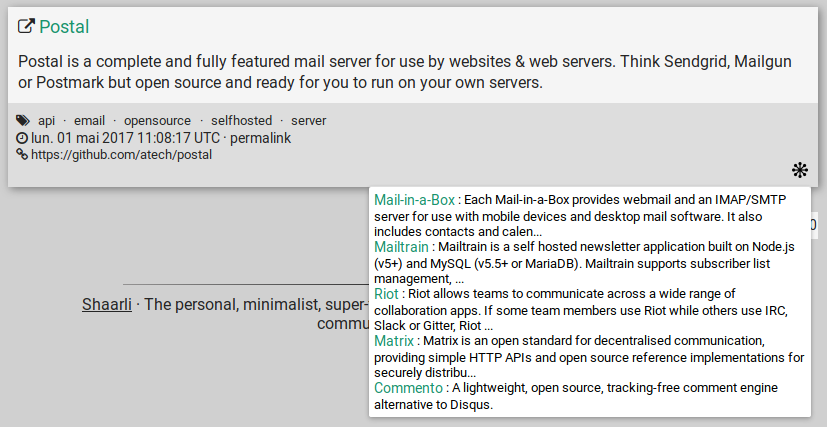Open the Riot related link
The width and height of the screenshot is (827, 427).
pyautogui.click(x=387, y=294)
